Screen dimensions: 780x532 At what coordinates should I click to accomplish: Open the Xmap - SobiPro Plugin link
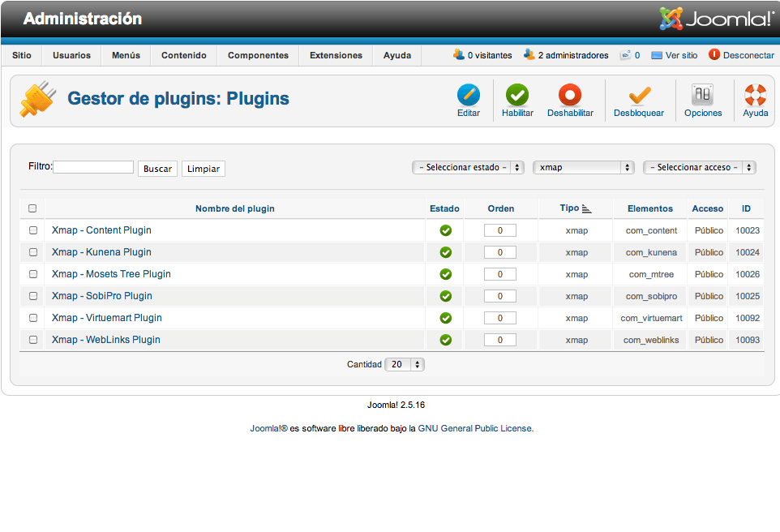tap(102, 296)
